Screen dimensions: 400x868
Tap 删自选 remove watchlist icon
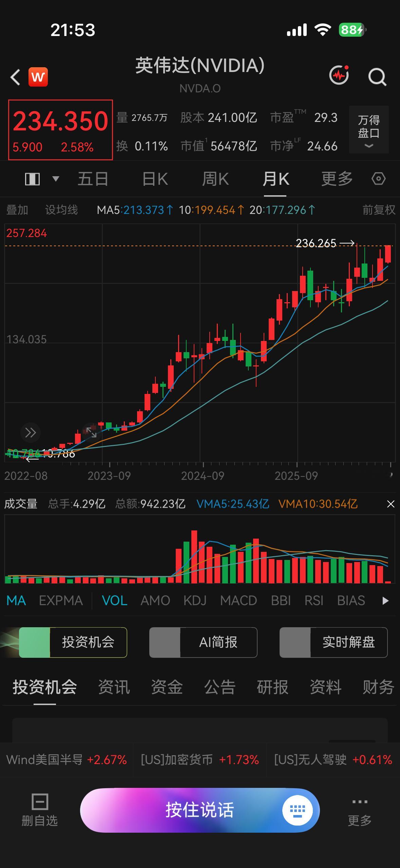click(40, 810)
